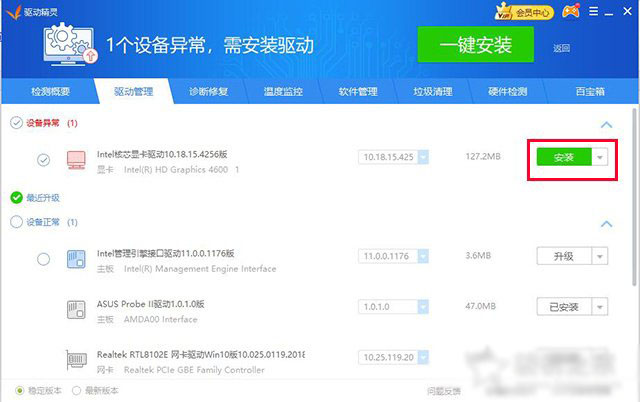Toggle checkbox for Intel管理引擎接口驱动
640x402 pixels.
click(43, 259)
